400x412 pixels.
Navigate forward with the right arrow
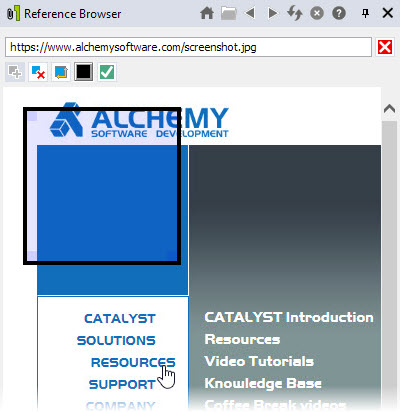(x=273, y=13)
